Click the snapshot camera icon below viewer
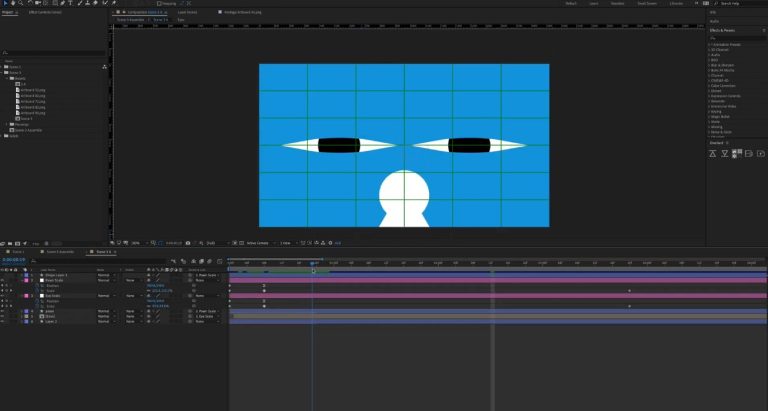768x411 pixels. [x=188, y=243]
